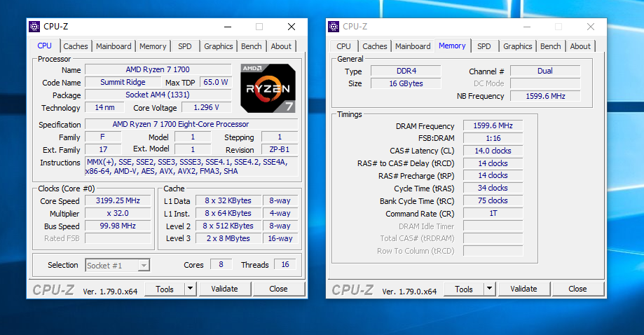Click core speed value '3199.25 MHz'

(x=118, y=200)
